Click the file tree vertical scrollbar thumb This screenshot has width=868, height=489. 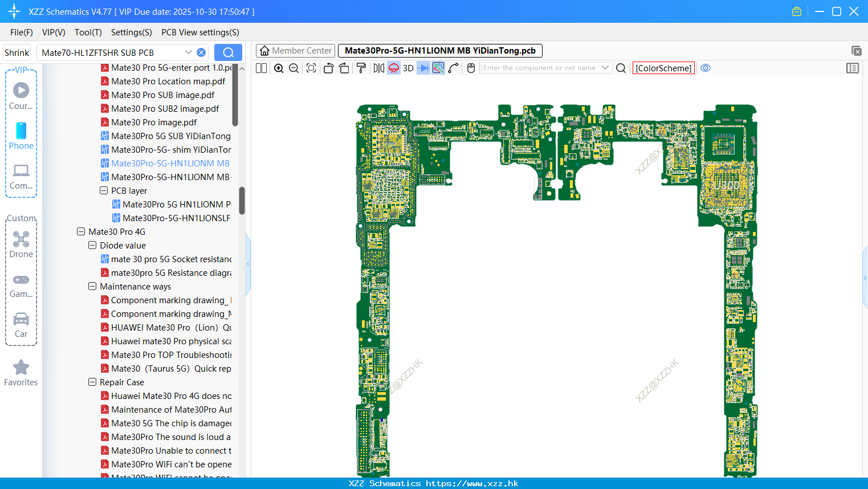click(242, 201)
